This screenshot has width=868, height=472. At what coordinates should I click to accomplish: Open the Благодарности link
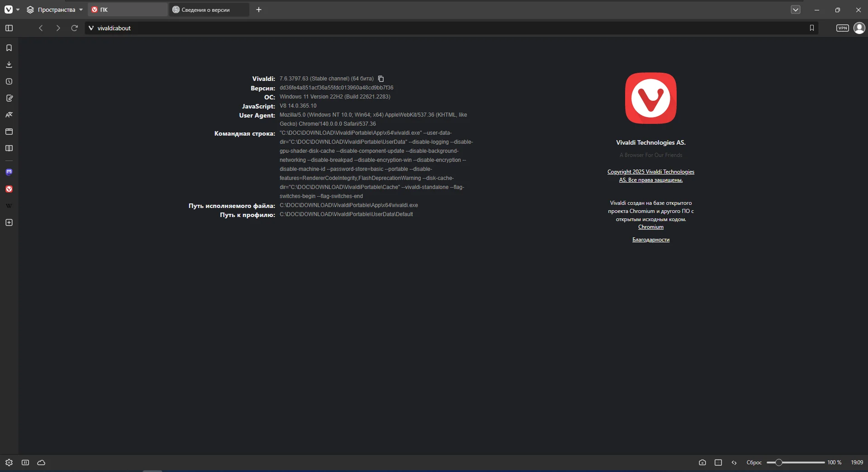click(651, 240)
